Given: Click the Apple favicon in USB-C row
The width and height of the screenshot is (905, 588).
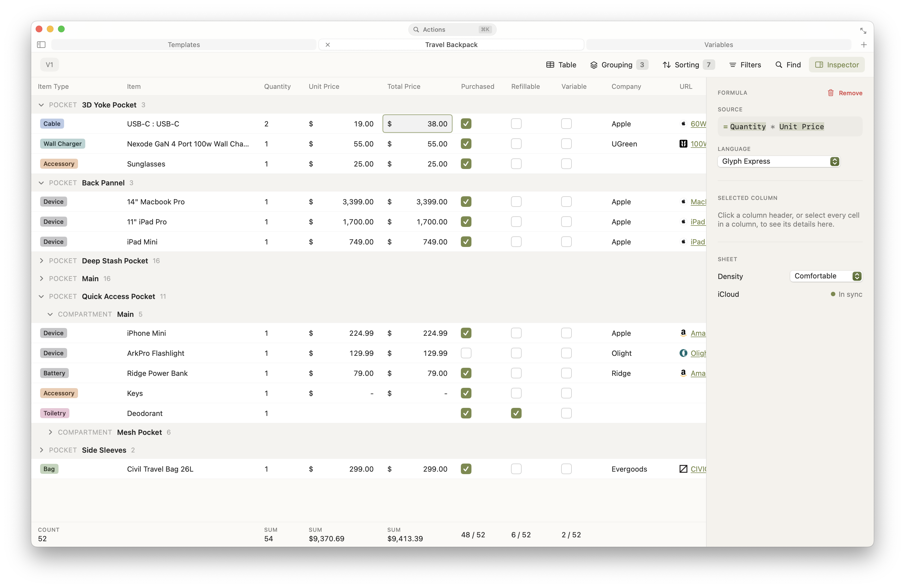Looking at the screenshot, I should [x=683, y=123].
